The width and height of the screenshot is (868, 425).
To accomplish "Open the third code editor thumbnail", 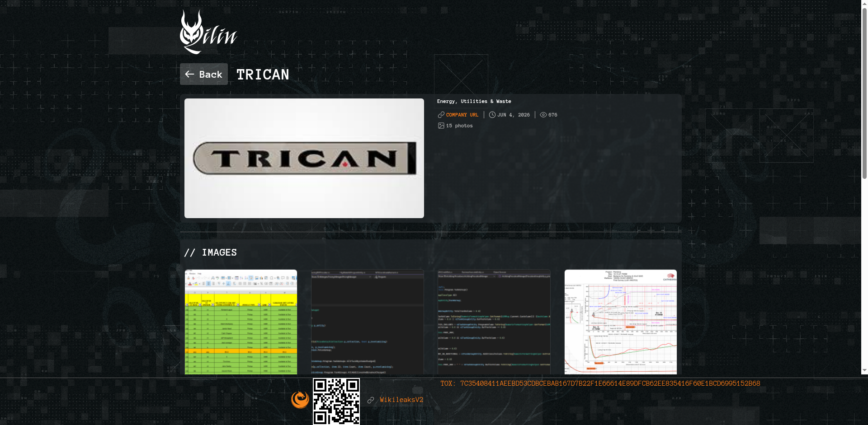I will coord(494,322).
